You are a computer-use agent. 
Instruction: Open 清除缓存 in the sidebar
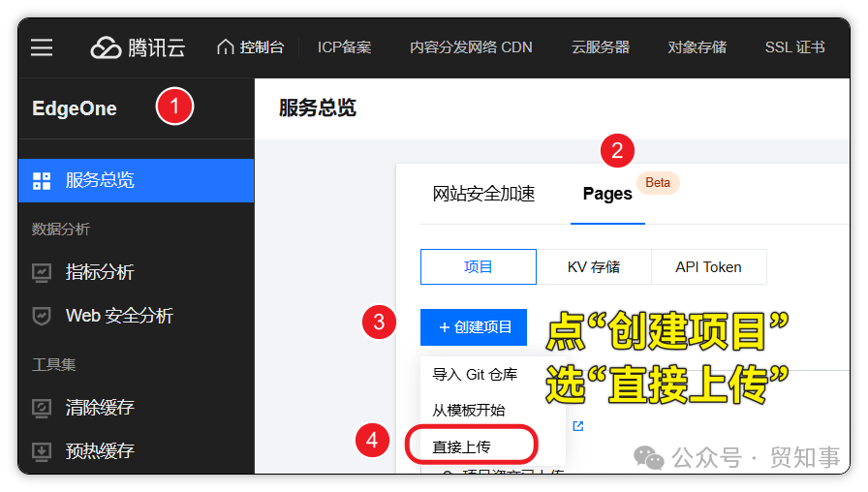click(x=100, y=408)
